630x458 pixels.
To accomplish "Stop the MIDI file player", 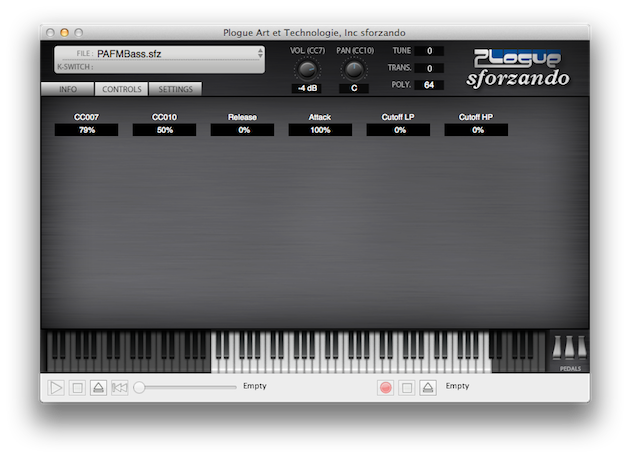I will coord(77,388).
